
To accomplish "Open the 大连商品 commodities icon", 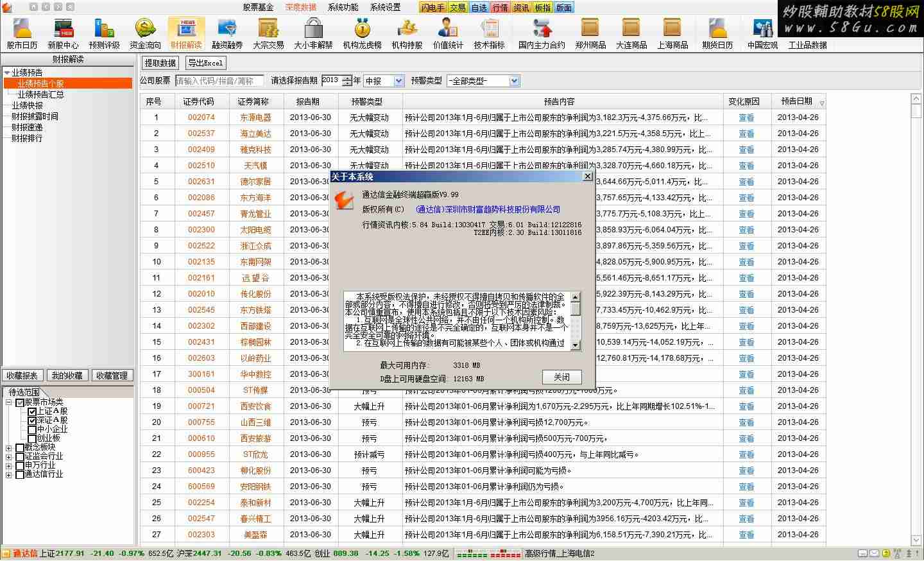I will [631, 33].
